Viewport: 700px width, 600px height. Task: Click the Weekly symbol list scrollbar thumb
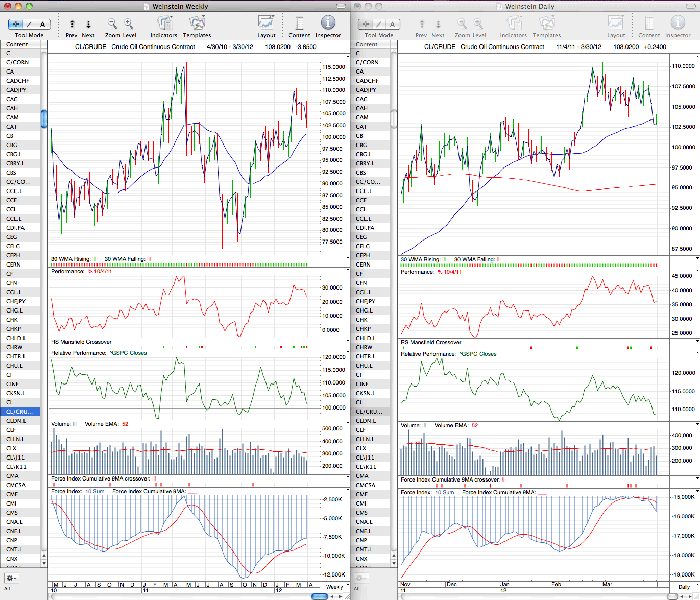[x=44, y=118]
